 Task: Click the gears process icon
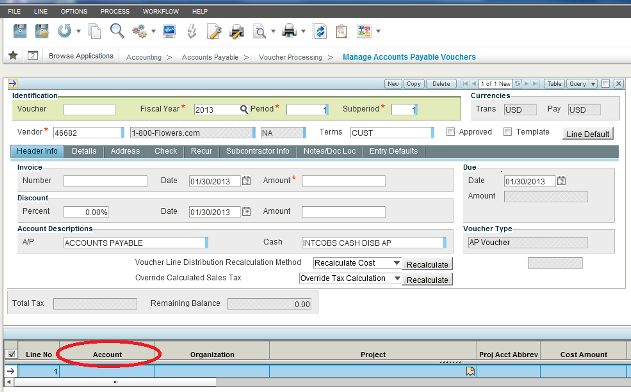tap(140, 31)
